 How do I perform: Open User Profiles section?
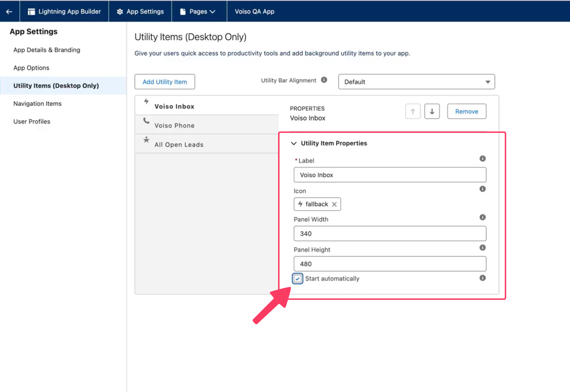pyautogui.click(x=32, y=121)
